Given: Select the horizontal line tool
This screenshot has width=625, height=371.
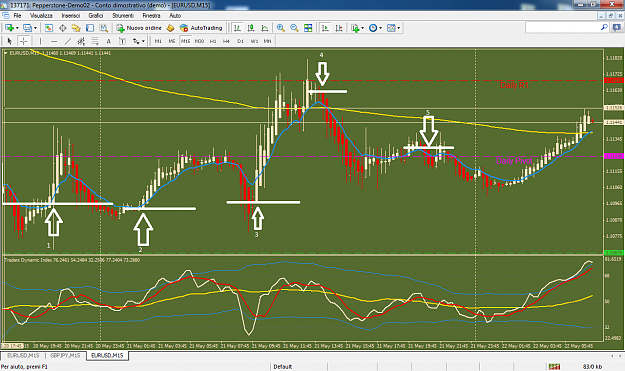Looking at the screenshot, I should click(x=54, y=41).
